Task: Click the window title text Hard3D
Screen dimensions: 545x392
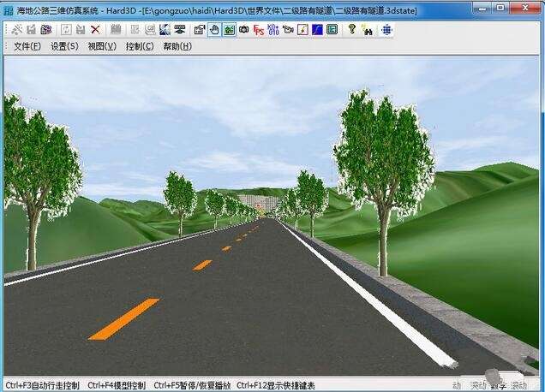Action: coord(121,11)
